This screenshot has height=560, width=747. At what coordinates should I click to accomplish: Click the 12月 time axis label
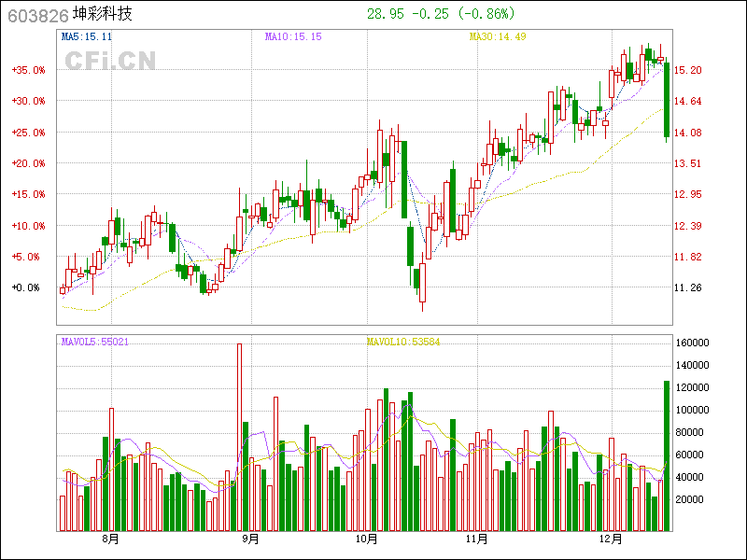[612, 539]
